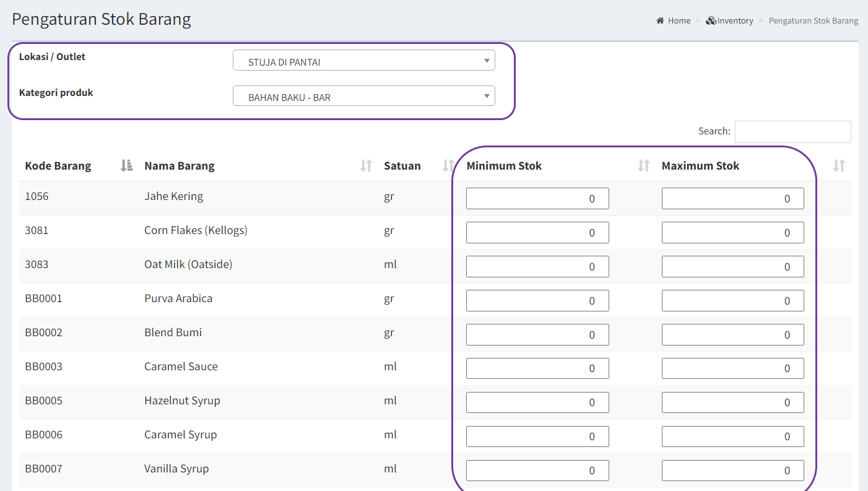Edit Minimum Stok for Blend Bumi
The width and height of the screenshot is (868, 491).
tap(537, 335)
